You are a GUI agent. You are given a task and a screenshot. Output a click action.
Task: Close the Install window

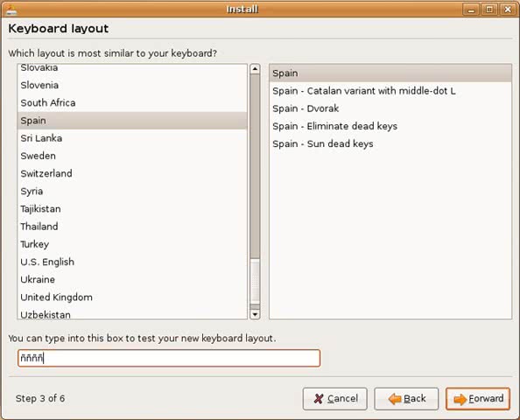[508, 10]
